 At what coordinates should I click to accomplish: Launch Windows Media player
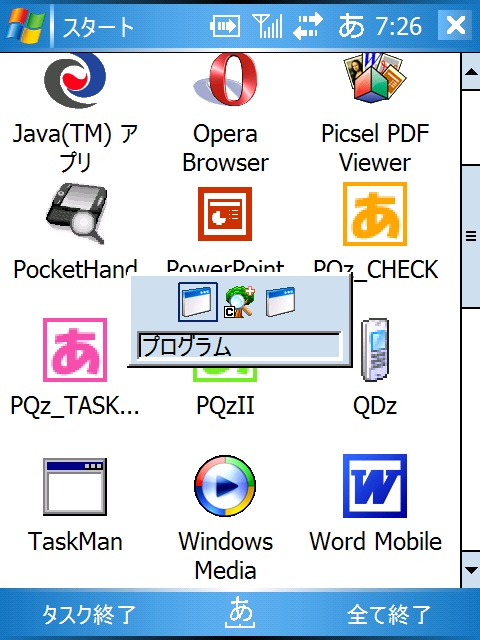(225, 487)
